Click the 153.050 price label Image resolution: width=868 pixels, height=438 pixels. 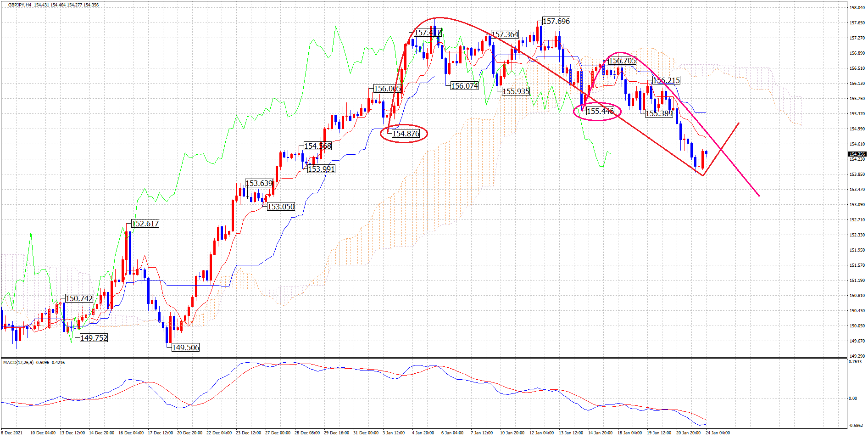click(x=281, y=207)
